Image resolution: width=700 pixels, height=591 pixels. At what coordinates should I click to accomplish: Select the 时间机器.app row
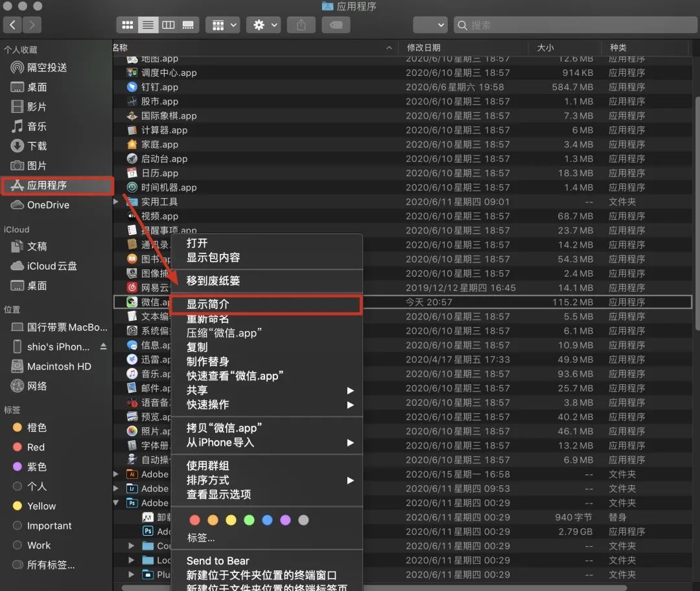402,187
